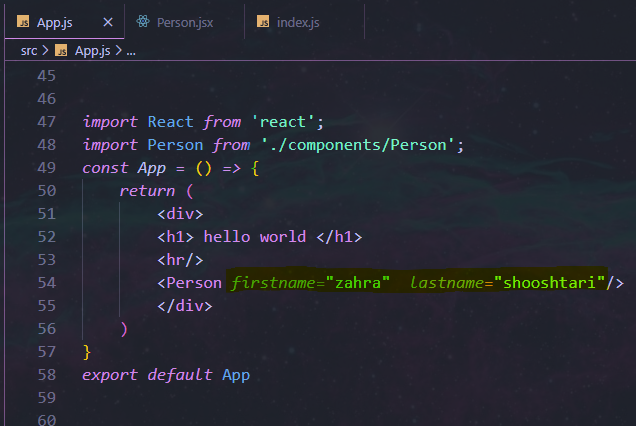Image resolution: width=636 pixels, height=426 pixels.
Task: Click the Person component tag on line 54
Action: 194,283
